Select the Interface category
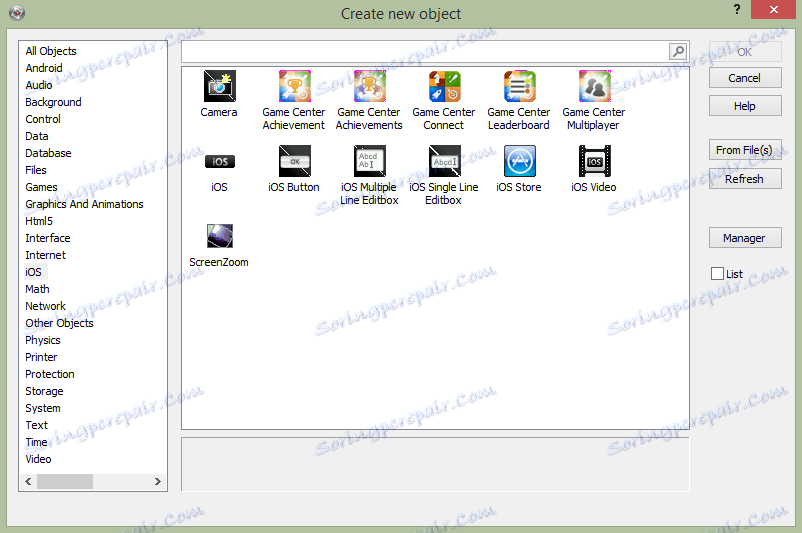Image resolution: width=802 pixels, height=533 pixels. [x=48, y=238]
